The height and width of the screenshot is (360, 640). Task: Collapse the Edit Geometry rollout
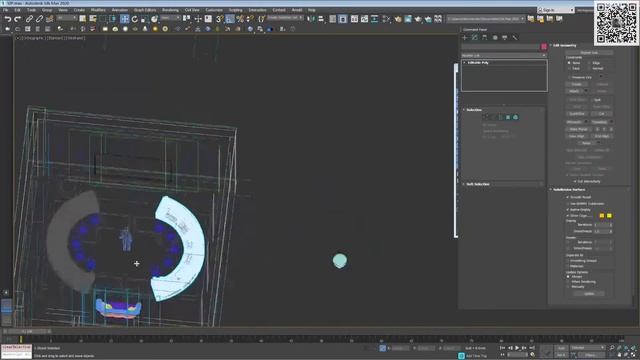[x=564, y=45]
